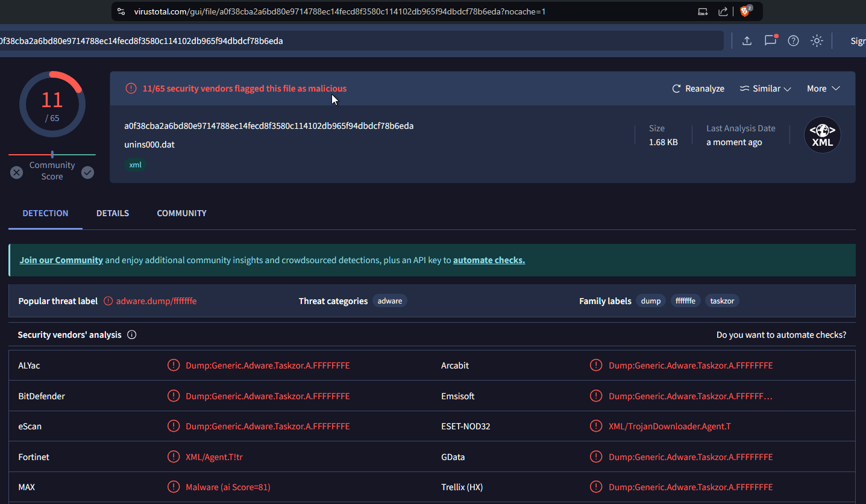Click the Reanalyze button
This screenshot has height=504, width=866.
(x=698, y=89)
